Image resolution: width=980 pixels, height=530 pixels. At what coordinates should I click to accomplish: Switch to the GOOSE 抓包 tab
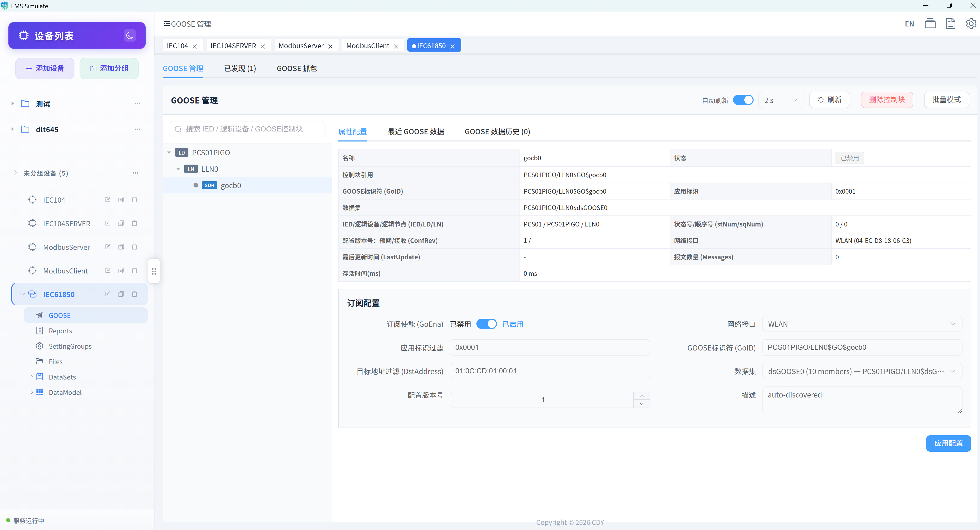297,69
